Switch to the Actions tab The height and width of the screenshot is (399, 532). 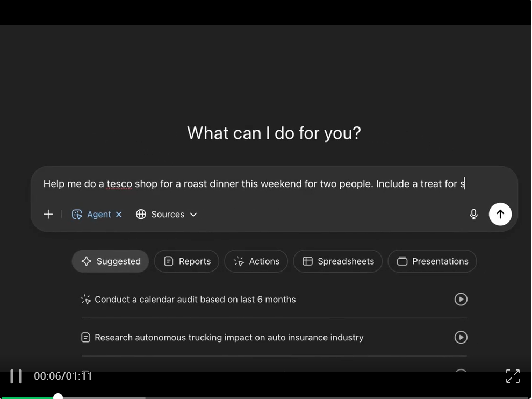256,261
